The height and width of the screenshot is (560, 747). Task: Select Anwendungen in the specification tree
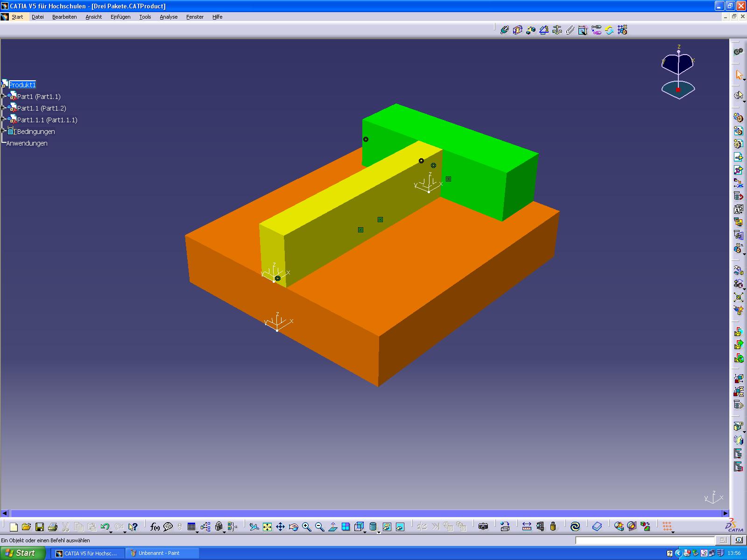(27, 143)
